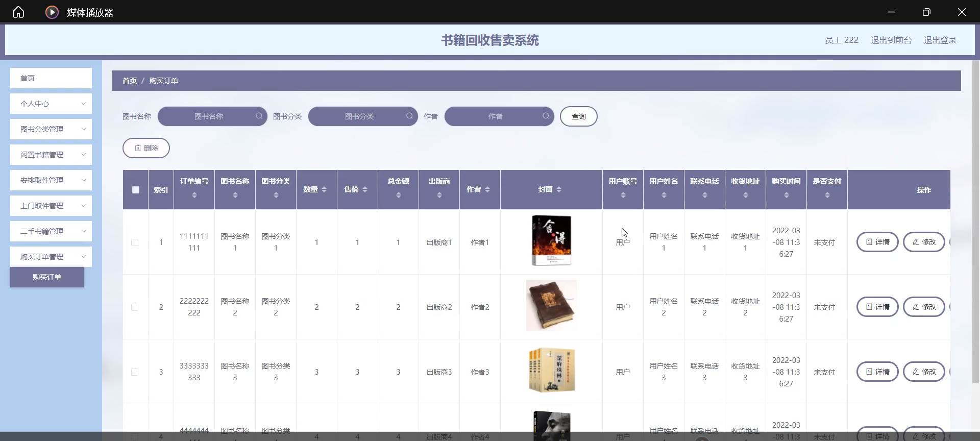Expand the 图书分类管理 sidebar menu

(51, 129)
